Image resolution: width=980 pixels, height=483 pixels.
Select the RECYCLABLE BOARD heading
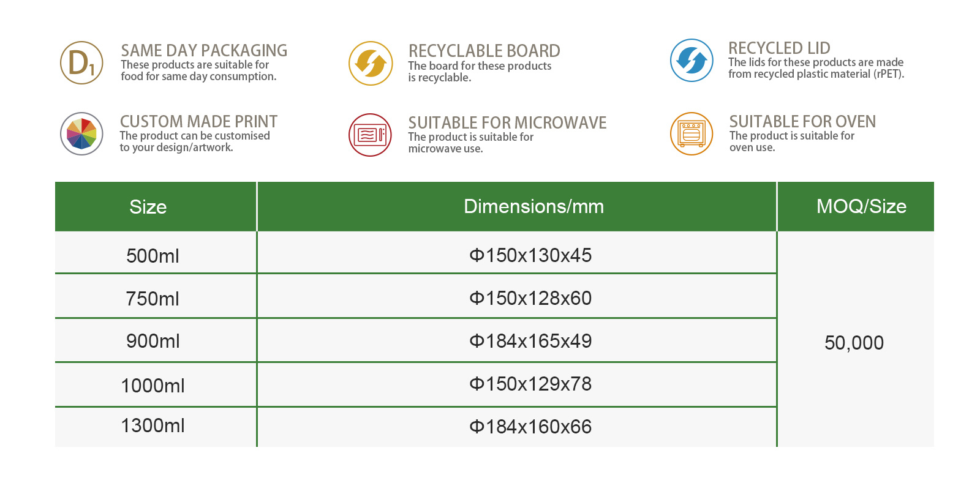(484, 51)
